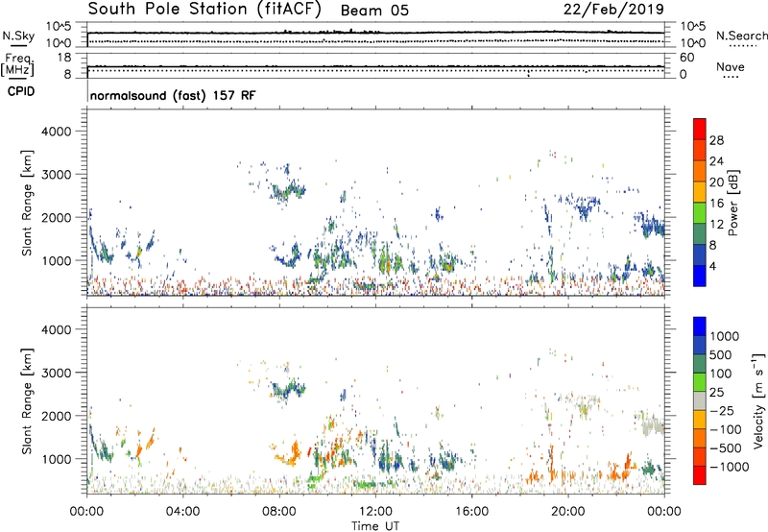Select the "N.Search" legend label

tap(741, 36)
